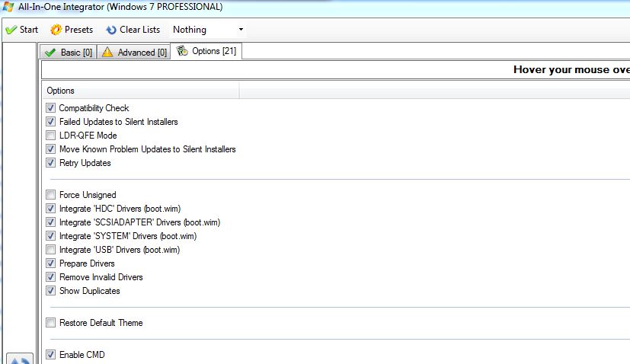
Task: Toggle Remove Invalid Drivers checkbox
Action: pos(50,277)
